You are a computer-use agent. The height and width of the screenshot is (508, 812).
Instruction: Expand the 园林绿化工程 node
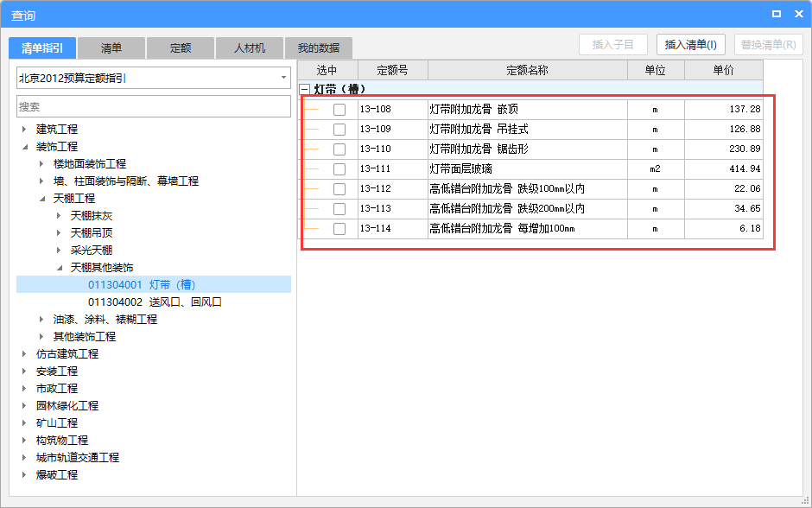click(24, 406)
